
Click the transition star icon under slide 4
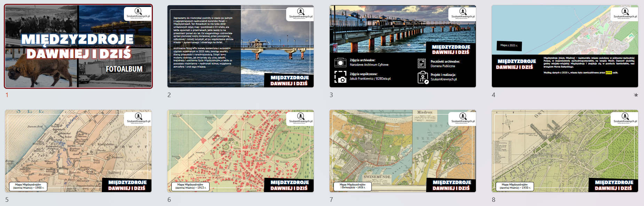pyautogui.click(x=636, y=95)
